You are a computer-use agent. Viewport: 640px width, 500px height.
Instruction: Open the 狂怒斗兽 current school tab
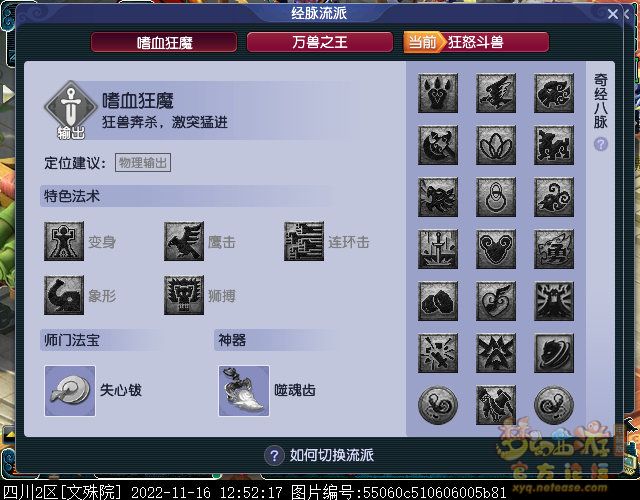click(x=476, y=42)
